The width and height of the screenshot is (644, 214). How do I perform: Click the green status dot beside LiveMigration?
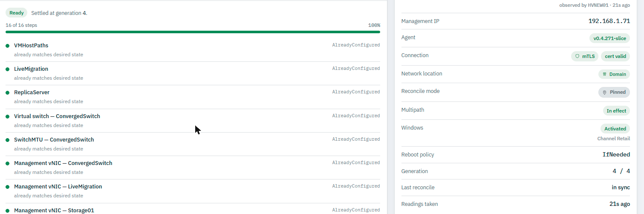(x=8, y=69)
